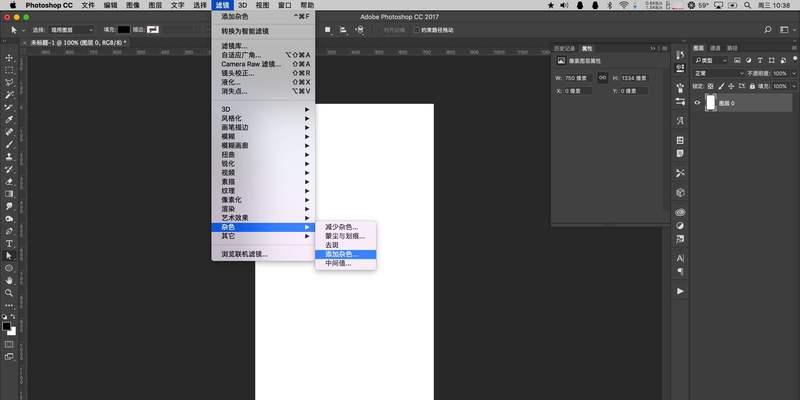Image resolution: width=800 pixels, height=400 pixels.
Task: Toggle pixel layer filter icon
Action: tap(738, 60)
